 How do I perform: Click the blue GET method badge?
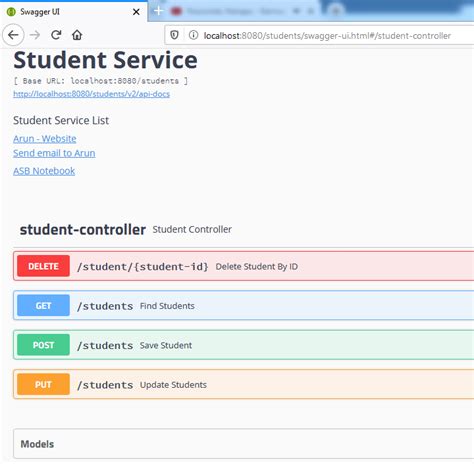(x=43, y=305)
